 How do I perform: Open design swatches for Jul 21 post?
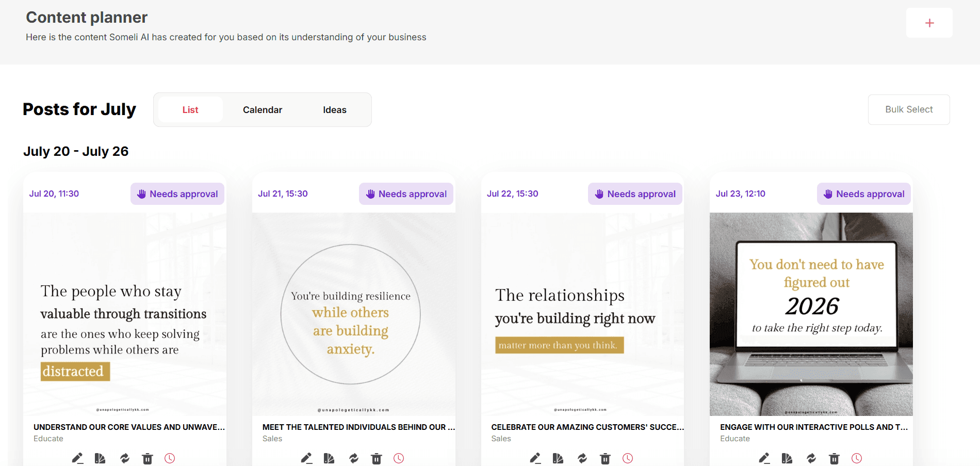pos(329,458)
